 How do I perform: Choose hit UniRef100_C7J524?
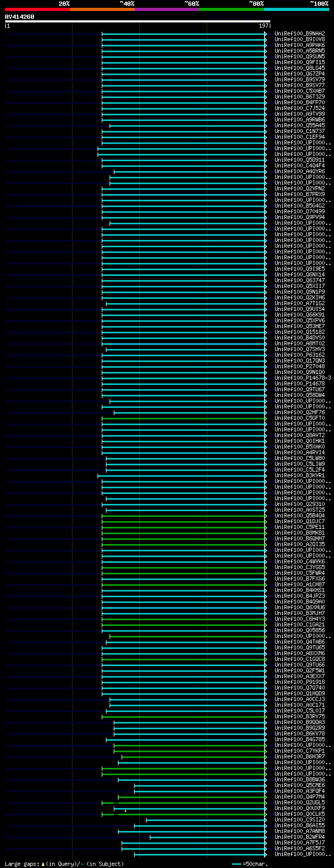tap(300, 108)
